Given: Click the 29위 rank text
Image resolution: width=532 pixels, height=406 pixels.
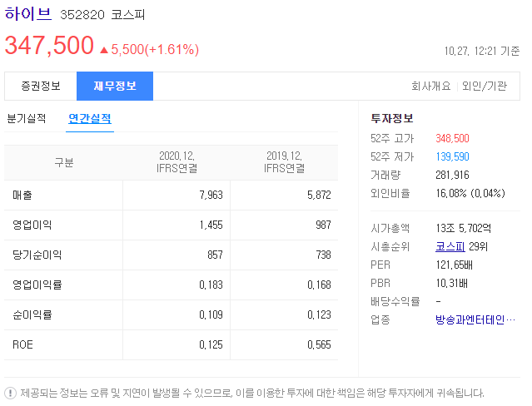Looking at the screenshot, I should click(x=478, y=246).
